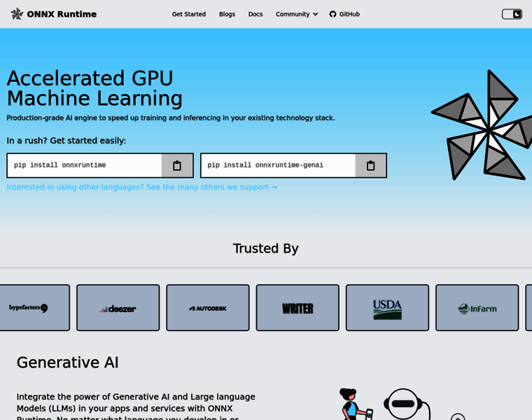The image size is (532, 420).
Task: Open the hypefactors logo card
Action: tap(34, 308)
